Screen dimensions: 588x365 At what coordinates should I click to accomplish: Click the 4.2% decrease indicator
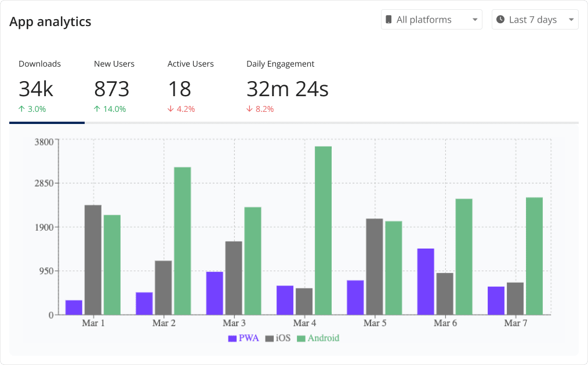point(181,109)
